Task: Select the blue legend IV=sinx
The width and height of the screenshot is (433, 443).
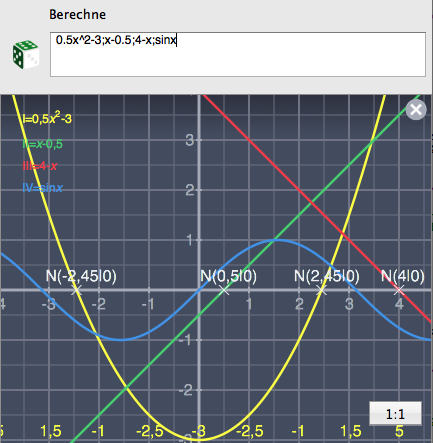Action: pyautogui.click(x=42, y=188)
